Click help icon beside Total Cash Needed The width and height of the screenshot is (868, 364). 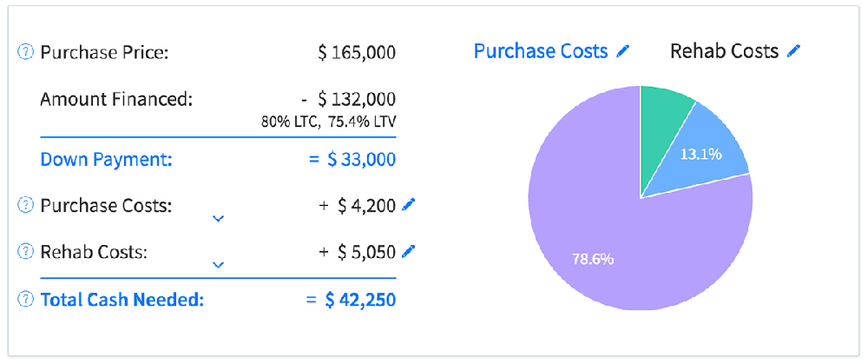[25, 300]
